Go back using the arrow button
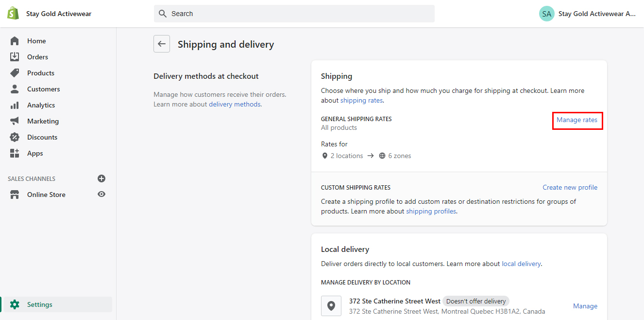This screenshot has height=320, width=644. click(162, 44)
